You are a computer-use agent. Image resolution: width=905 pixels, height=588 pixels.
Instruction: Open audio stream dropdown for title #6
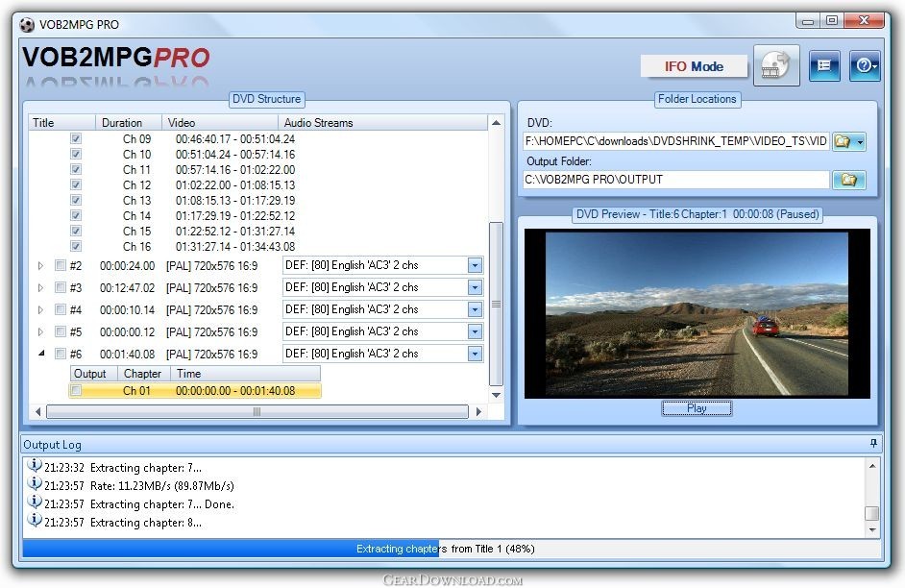click(475, 354)
